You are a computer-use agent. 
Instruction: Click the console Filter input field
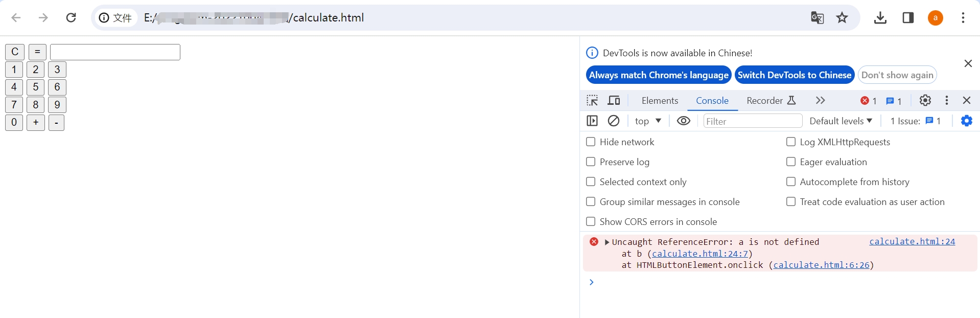click(752, 121)
